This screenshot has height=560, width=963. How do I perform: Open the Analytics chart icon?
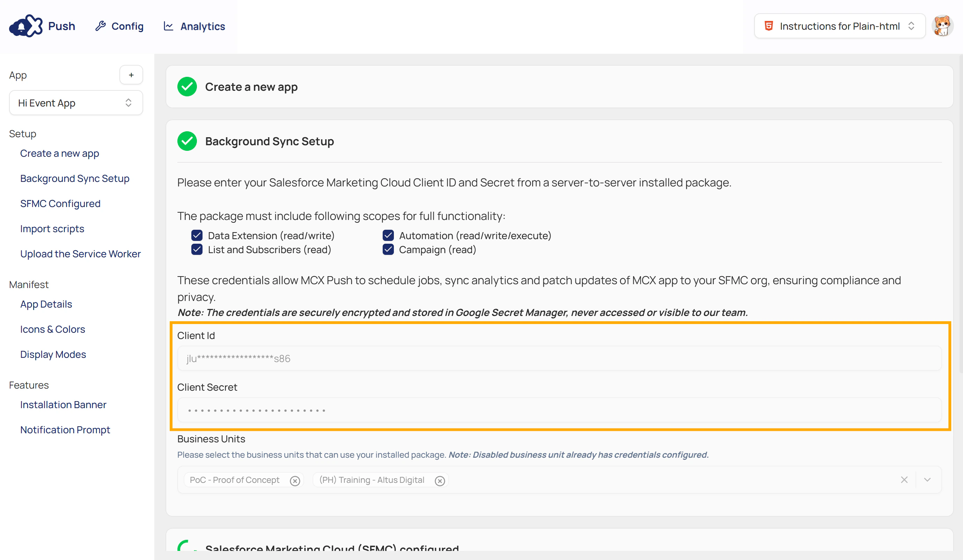coord(169,26)
